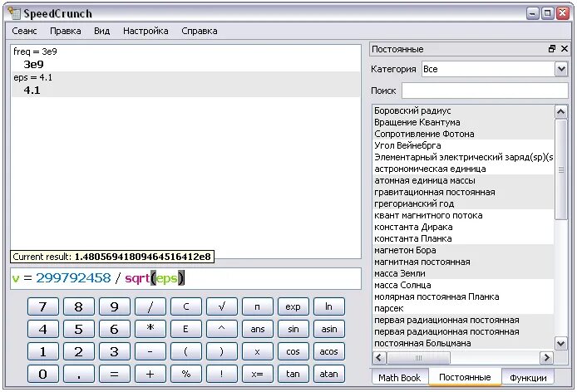The image size is (577, 392).
Task: Click the Поиск search field
Action: 485,91
